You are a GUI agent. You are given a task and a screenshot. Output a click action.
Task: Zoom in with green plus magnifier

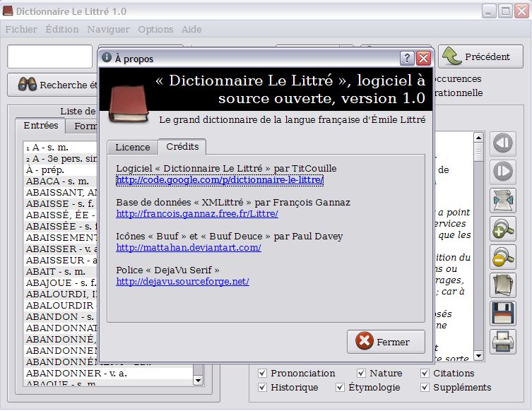503,229
